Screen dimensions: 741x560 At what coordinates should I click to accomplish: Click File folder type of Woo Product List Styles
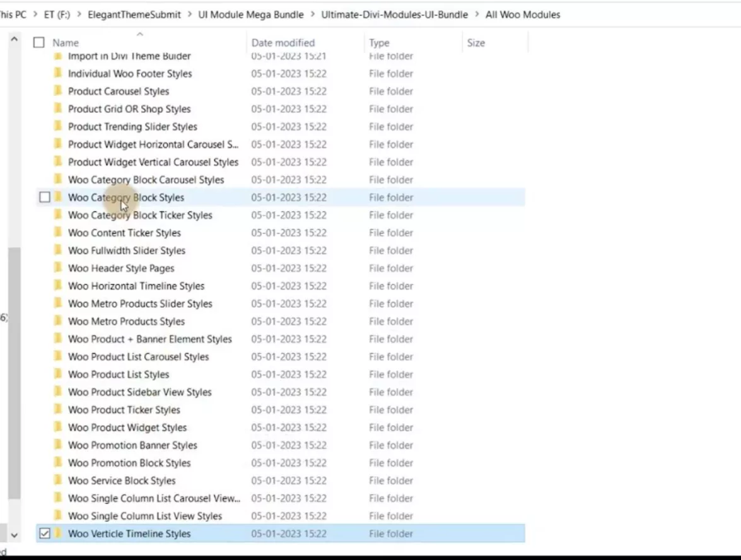tap(391, 374)
